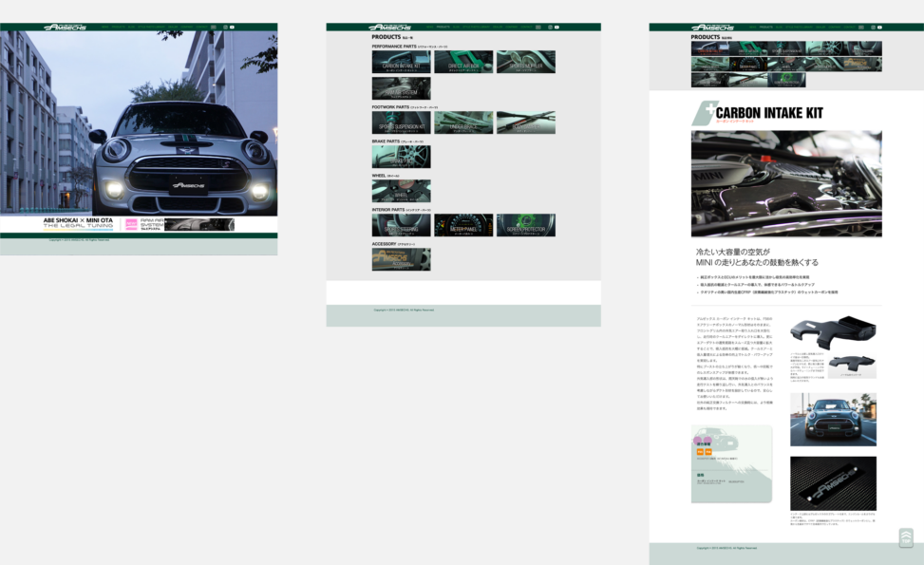Click the pink NEW badge on the homepage banner
The image size is (924, 565).
tap(132, 225)
